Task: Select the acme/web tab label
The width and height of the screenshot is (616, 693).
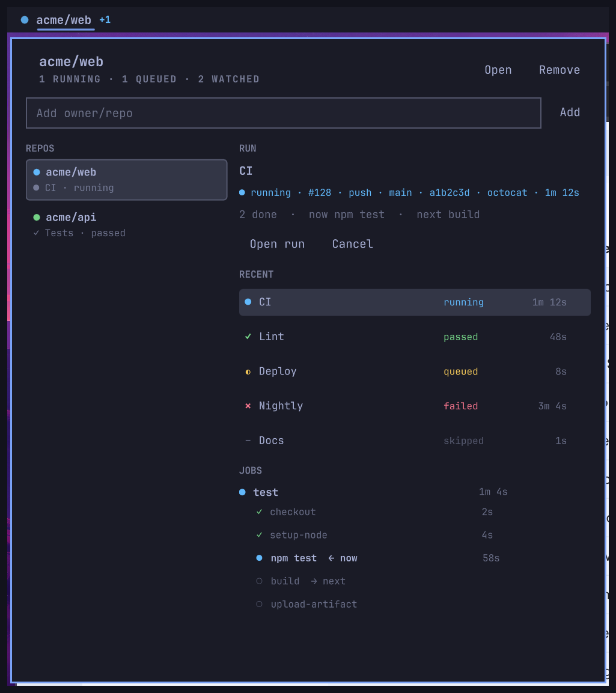Action: click(64, 20)
